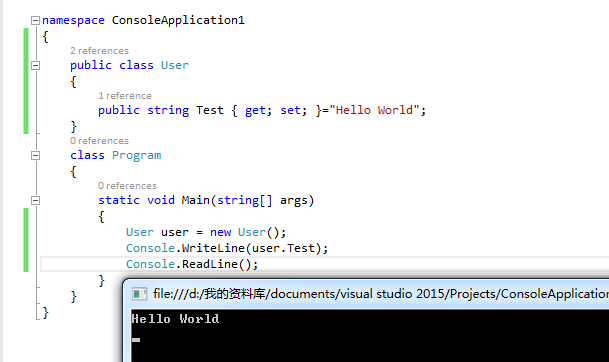609x362 pixels.
Task: Click the blinking cursor in the console window
Action: pos(136,340)
